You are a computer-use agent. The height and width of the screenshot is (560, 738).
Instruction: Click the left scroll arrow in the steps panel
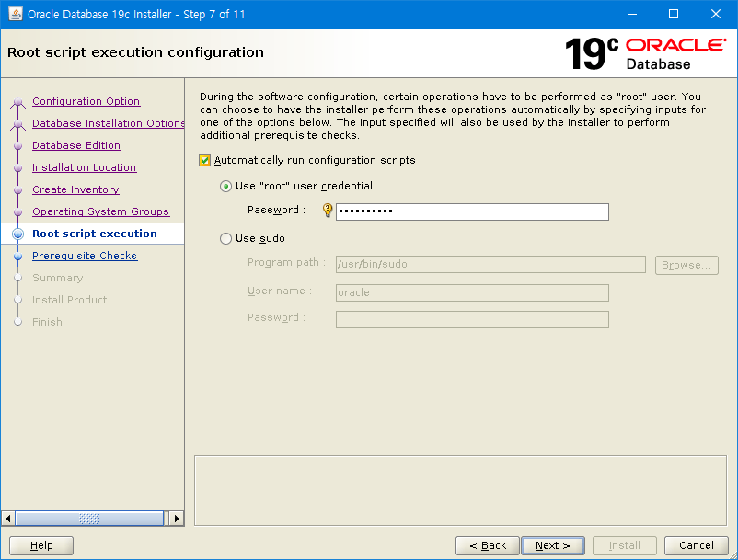point(9,519)
